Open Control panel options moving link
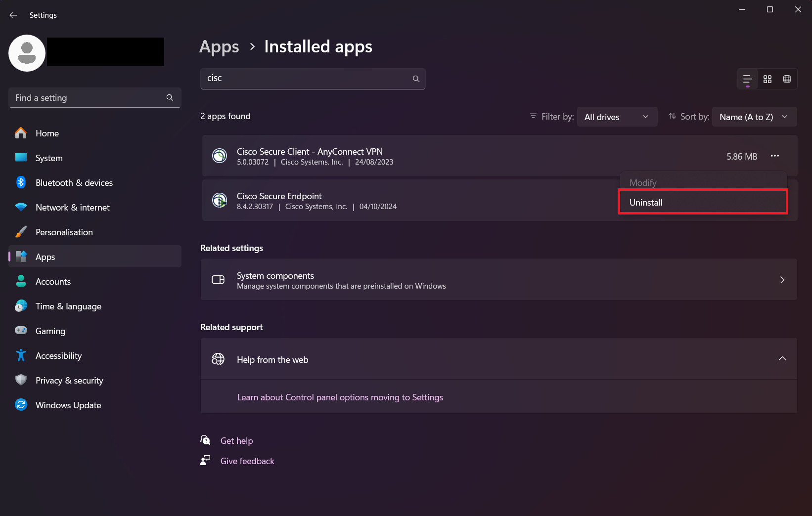This screenshot has width=812, height=516. [x=340, y=397]
